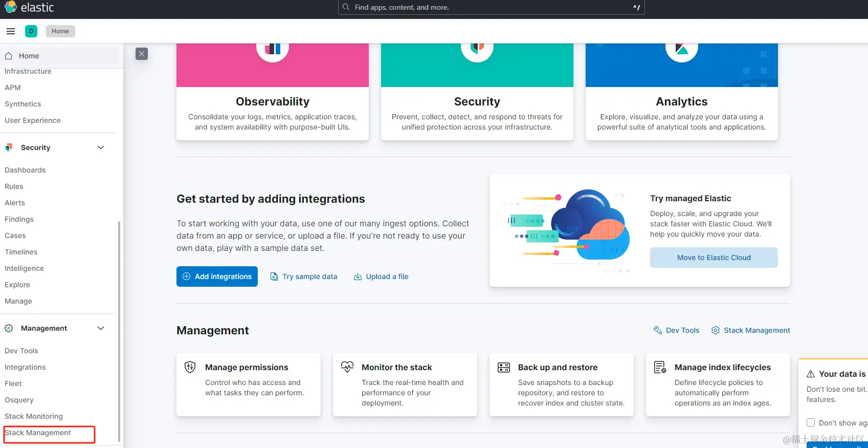Open the Manage permissions card

coord(249,385)
